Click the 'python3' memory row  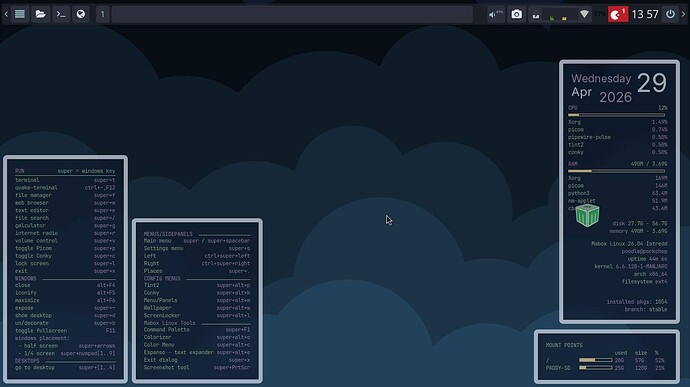617,193
